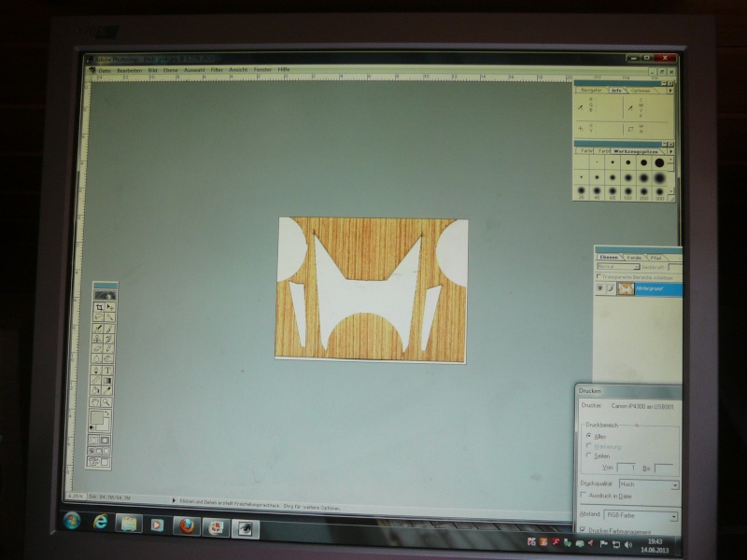This screenshot has height=560, width=747.
Task: Click the background color swatch
Action: [x=106, y=427]
